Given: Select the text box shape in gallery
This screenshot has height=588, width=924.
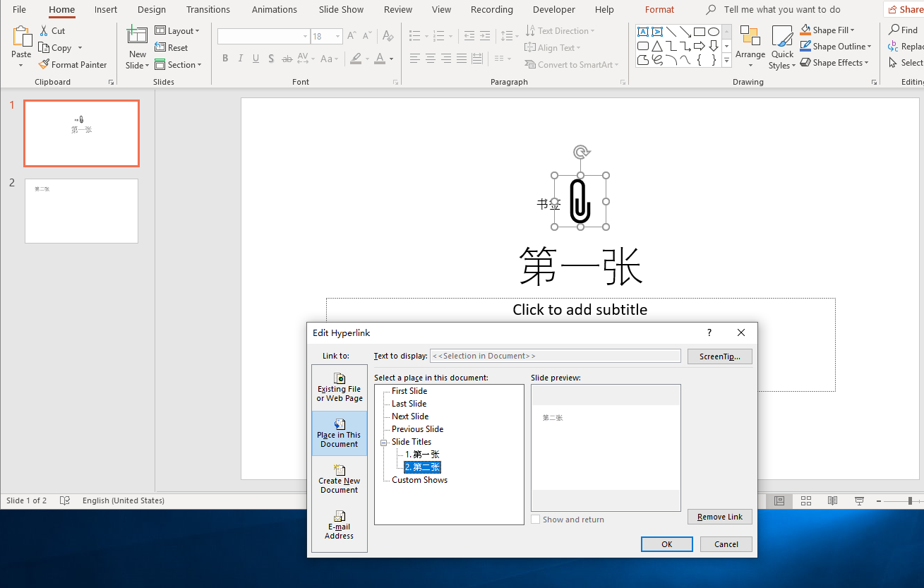Looking at the screenshot, I should tap(643, 32).
